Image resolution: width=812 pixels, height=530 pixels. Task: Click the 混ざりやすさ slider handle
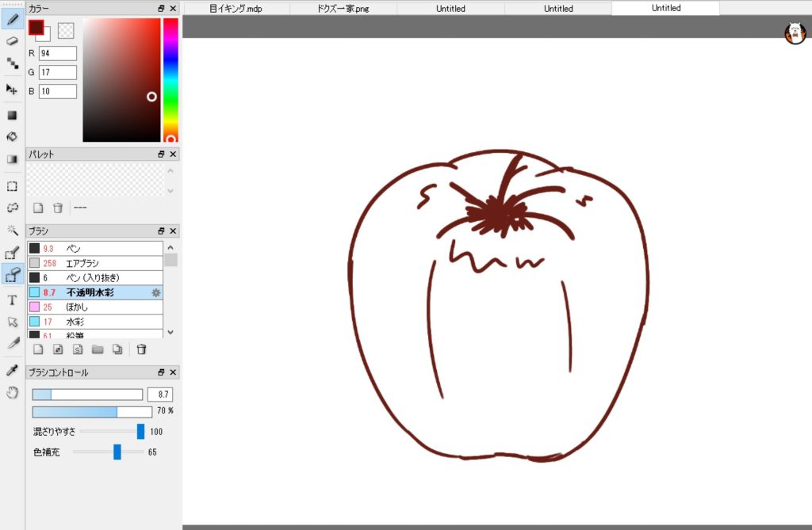(x=140, y=432)
